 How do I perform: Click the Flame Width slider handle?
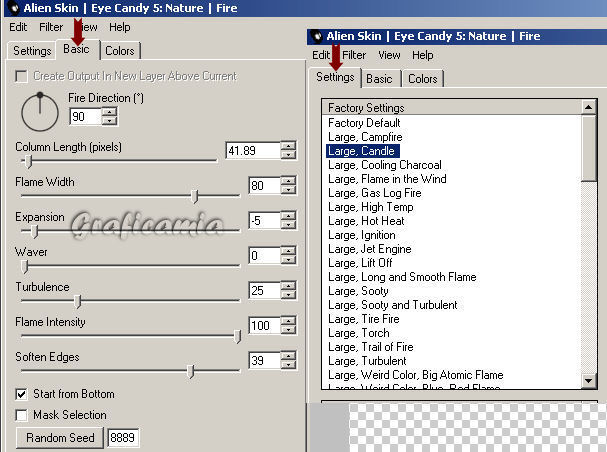(x=195, y=196)
